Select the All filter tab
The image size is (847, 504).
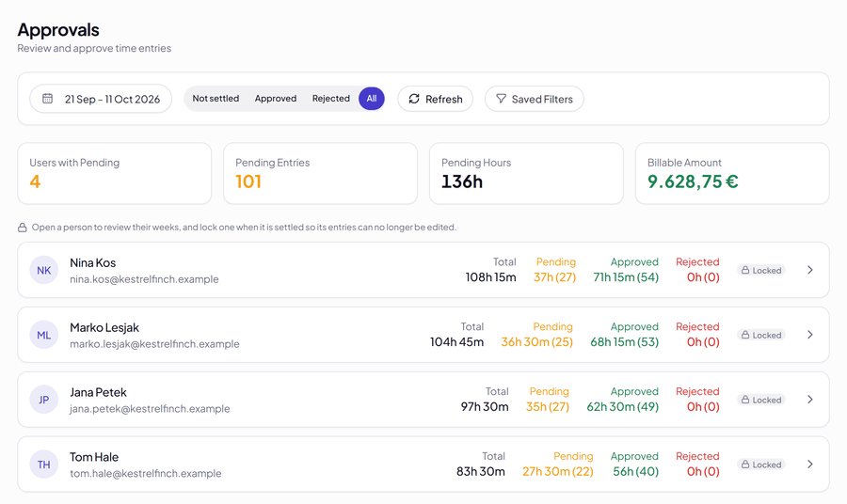(372, 99)
